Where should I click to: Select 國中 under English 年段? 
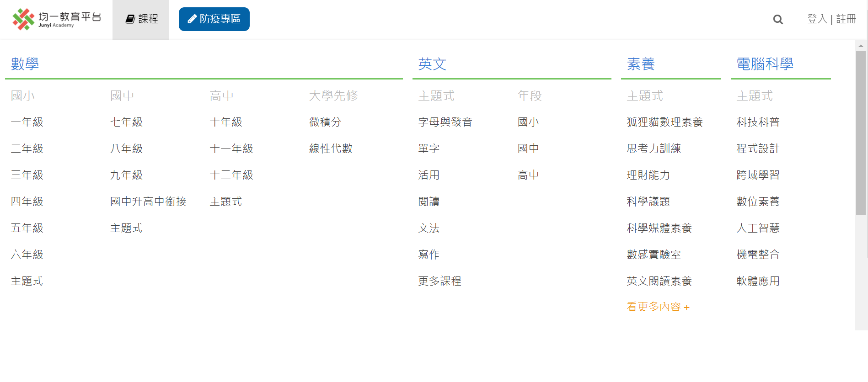(528, 149)
